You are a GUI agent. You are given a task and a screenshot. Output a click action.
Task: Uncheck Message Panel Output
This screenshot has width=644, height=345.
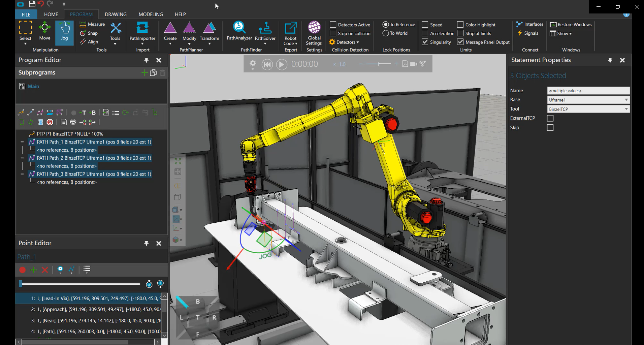[x=460, y=42]
